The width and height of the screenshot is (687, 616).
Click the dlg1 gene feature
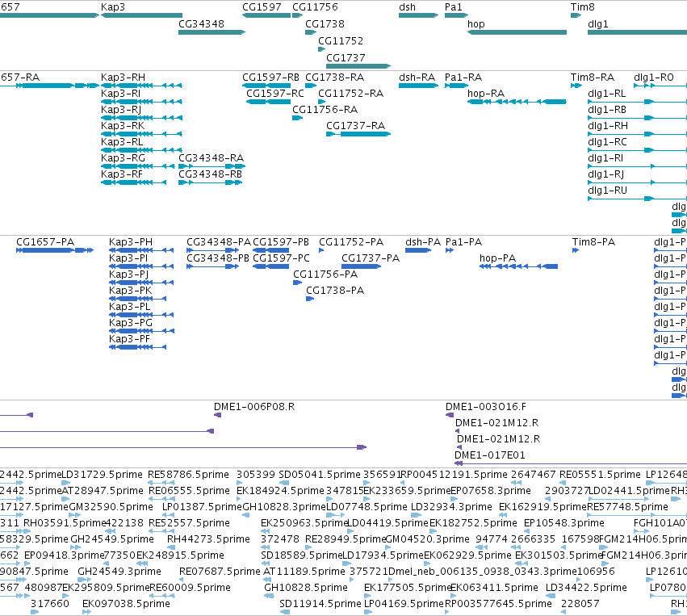637,32
